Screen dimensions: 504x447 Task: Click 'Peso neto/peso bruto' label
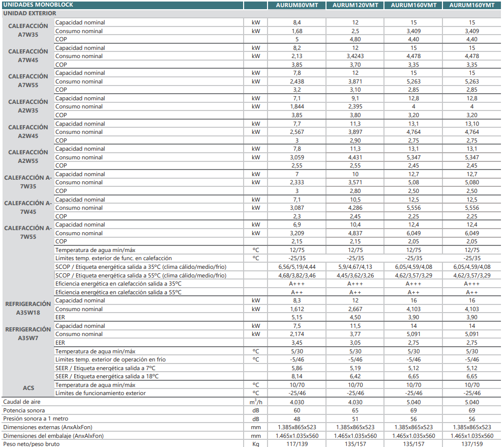[32, 444]
